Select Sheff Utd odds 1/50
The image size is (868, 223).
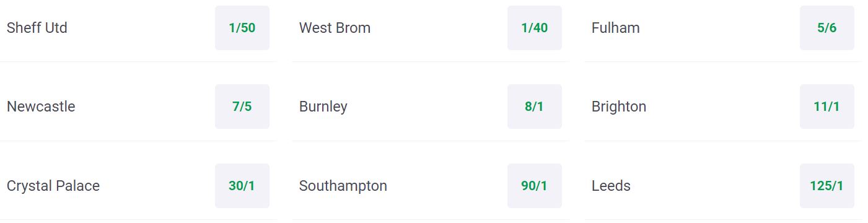coord(242,28)
